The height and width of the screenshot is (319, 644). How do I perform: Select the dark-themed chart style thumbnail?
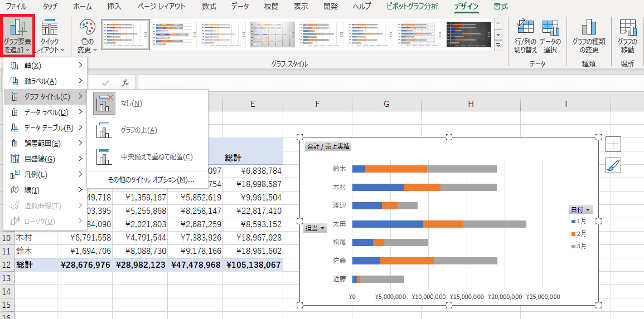468,35
